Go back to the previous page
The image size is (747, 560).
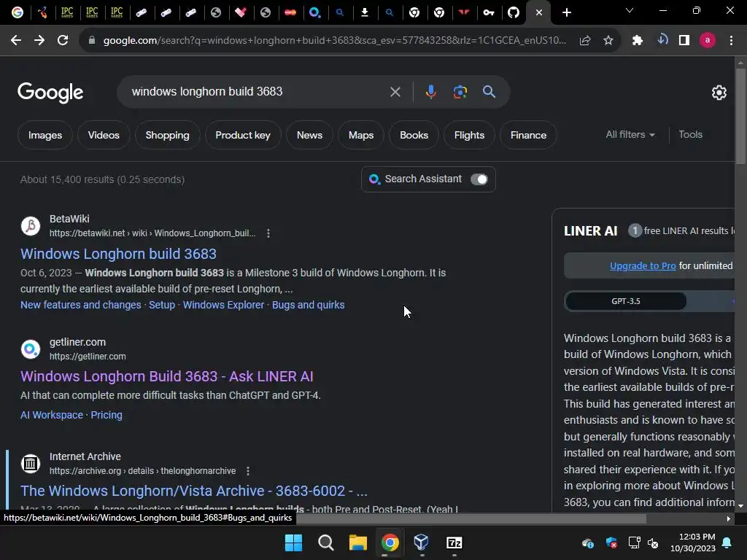click(16, 41)
